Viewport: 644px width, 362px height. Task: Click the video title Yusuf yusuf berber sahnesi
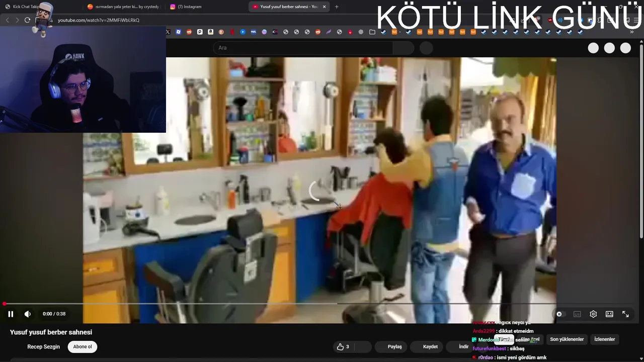tap(51, 332)
